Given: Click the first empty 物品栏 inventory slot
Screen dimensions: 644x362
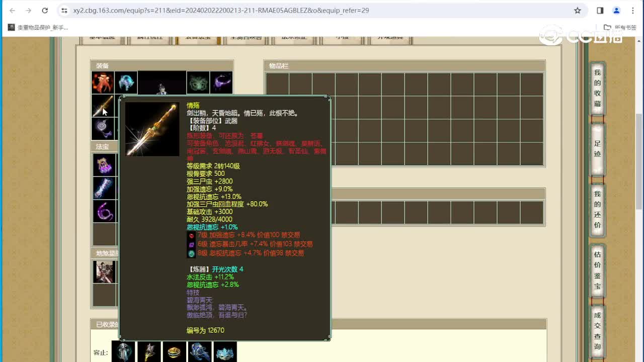Looking at the screenshot, I should pyautogui.click(x=277, y=84).
